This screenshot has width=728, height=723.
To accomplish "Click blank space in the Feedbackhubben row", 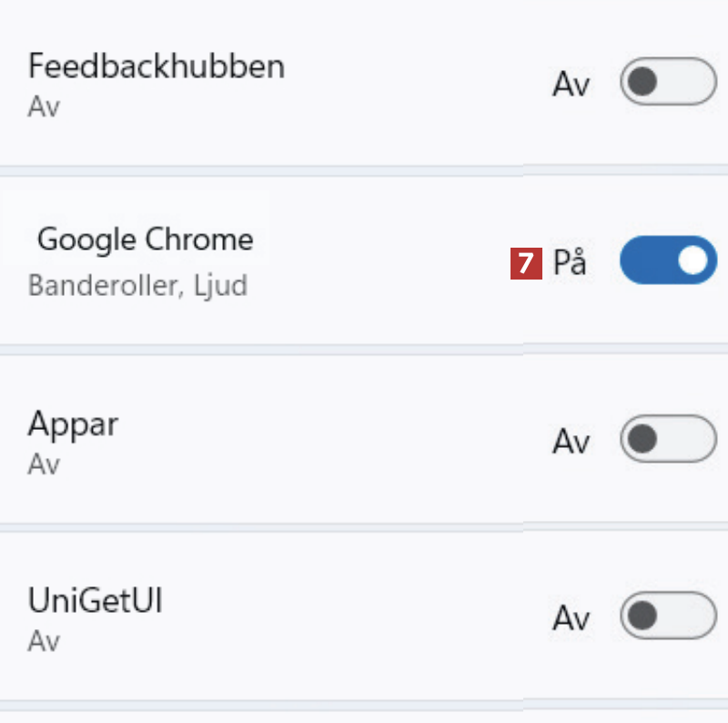I will coord(409,85).
